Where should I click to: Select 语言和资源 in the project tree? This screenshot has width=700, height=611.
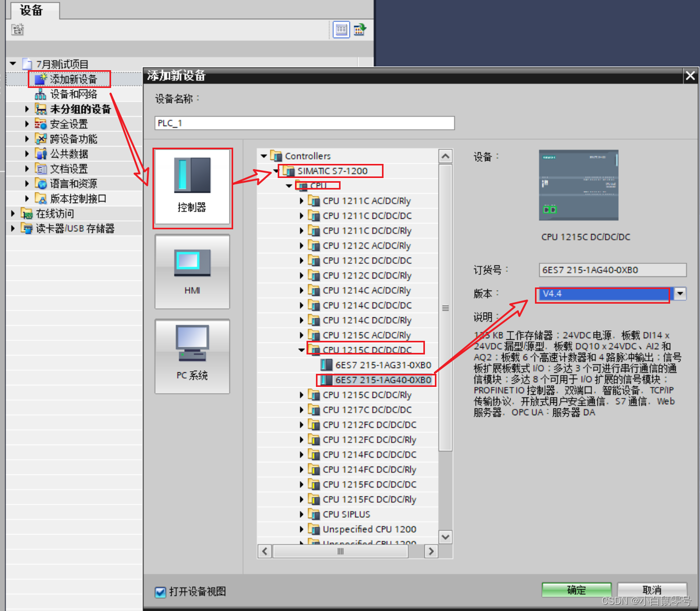point(73,184)
